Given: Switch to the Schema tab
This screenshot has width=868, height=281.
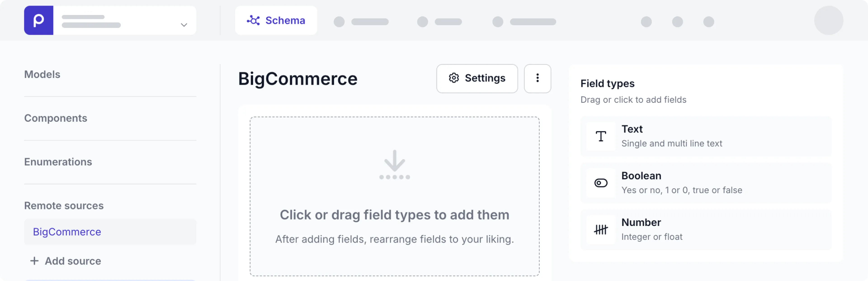Looking at the screenshot, I should 276,20.
